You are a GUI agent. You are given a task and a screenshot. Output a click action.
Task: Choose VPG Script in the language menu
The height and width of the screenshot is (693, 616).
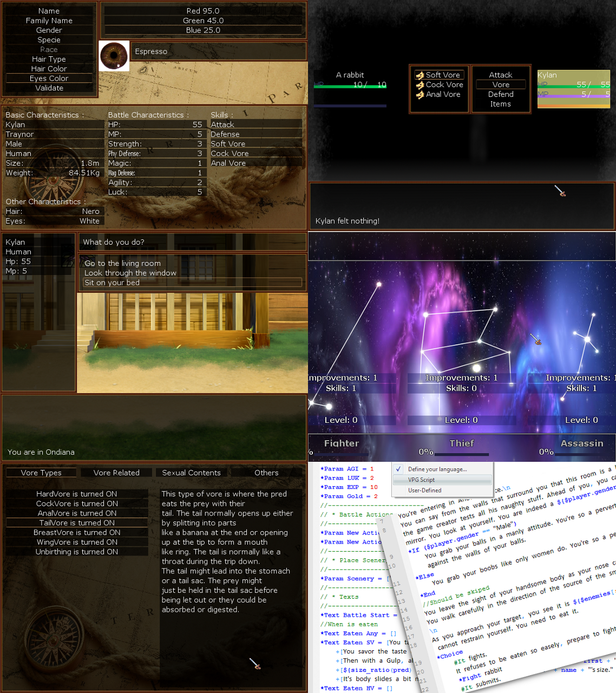(x=443, y=480)
